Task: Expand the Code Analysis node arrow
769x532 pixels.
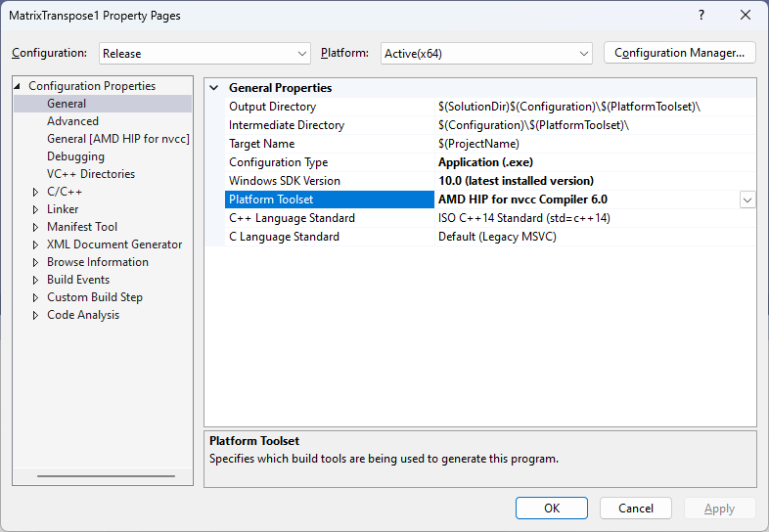Action: coord(36,315)
